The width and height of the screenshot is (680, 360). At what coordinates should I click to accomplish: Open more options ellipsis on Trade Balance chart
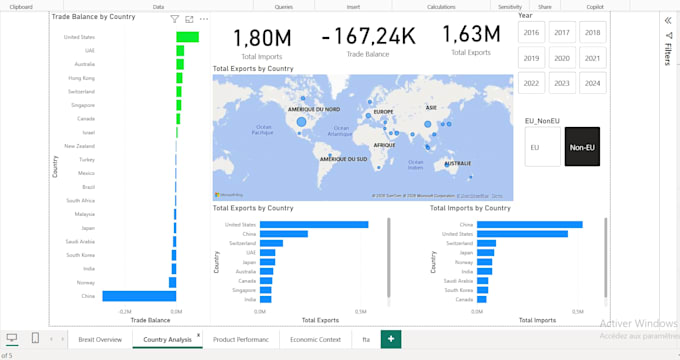[x=203, y=19]
